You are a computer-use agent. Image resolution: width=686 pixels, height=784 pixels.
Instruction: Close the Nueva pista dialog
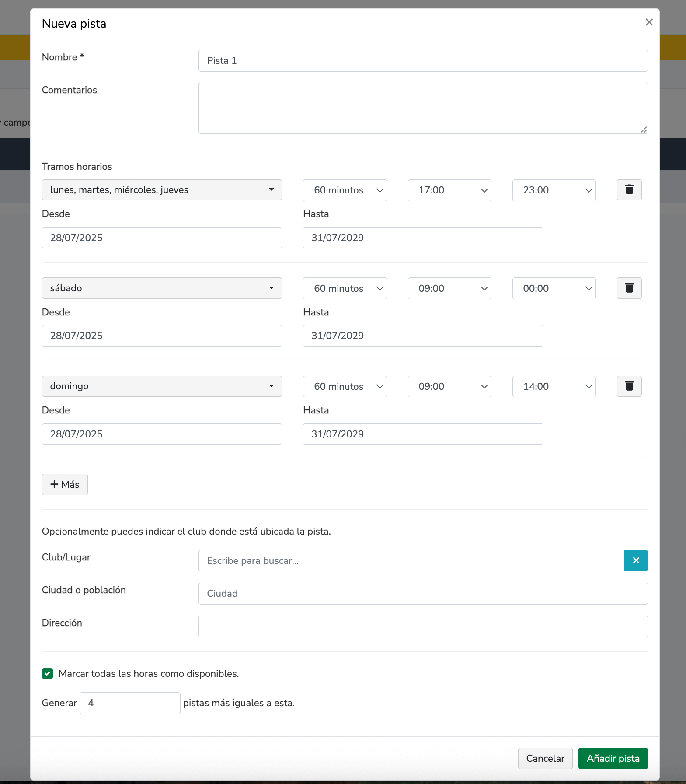click(649, 22)
